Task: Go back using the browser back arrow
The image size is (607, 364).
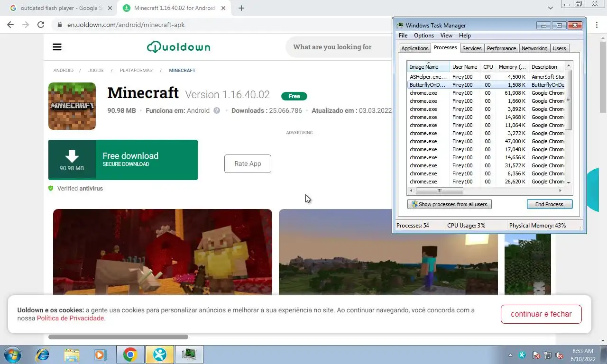Action: 10,25
